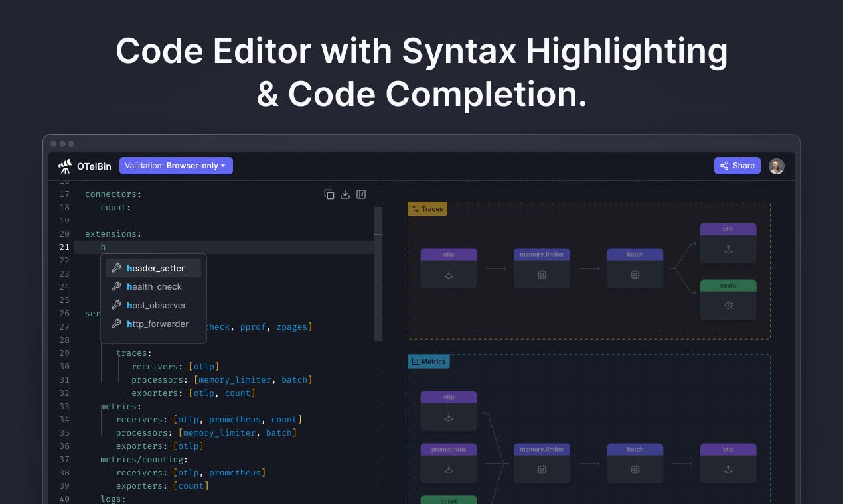Select the prometheus receiver node in Metrics
Screen dimensions: 843x504
pyautogui.click(x=449, y=463)
